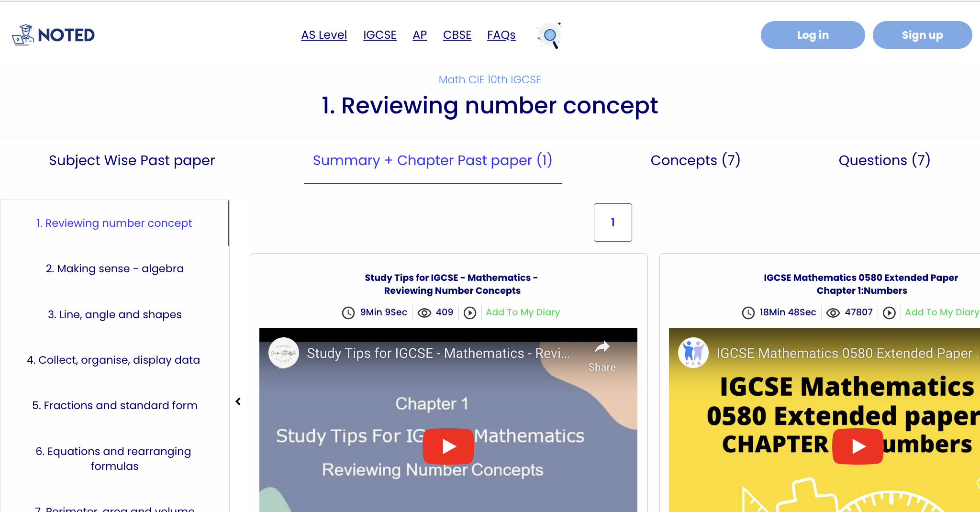This screenshot has width=980, height=512.
Task: Switch to the Subject Wise Past paper tab
Action: [132, 160]
